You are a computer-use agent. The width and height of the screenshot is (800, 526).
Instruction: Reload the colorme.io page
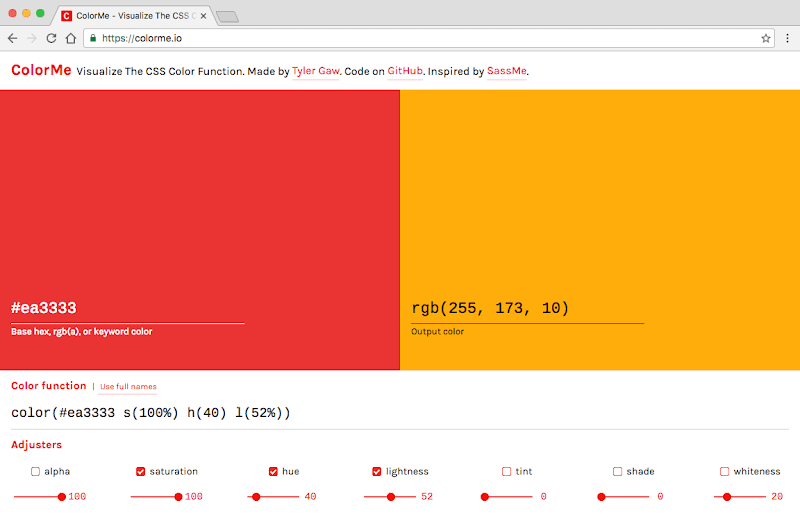[51, 38]
